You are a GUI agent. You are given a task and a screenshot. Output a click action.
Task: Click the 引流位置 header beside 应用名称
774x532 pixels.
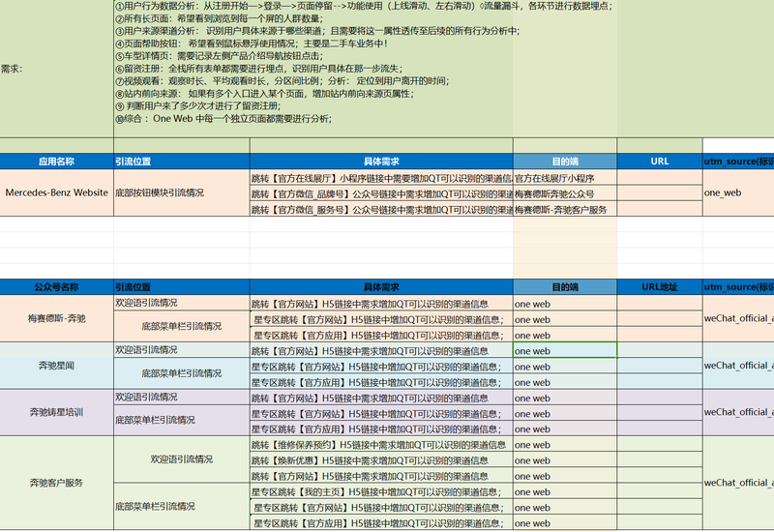182,162
